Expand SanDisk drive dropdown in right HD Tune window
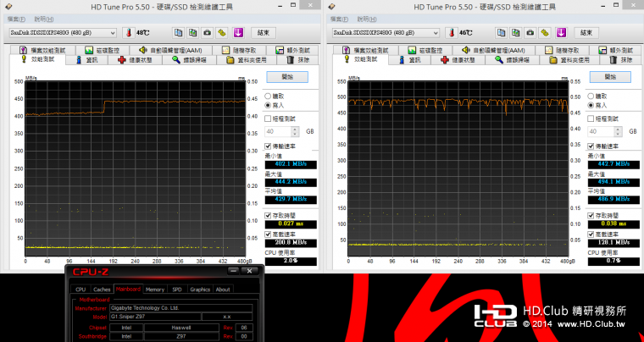Viewport: 644px width, 342px height. pyautogui.click(x=436, y=33)
